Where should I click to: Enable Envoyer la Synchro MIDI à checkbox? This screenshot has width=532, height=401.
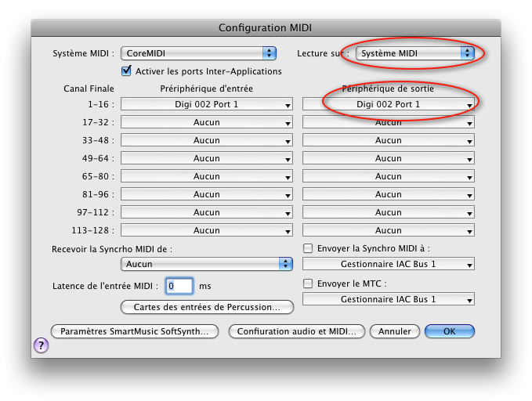[x=308, y=248]
